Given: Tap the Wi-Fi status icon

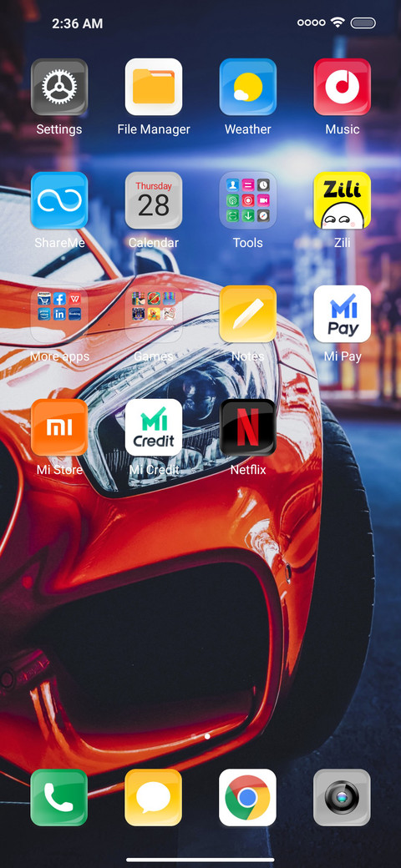Looking at the screenshot, I should click(x=337, y=23).
